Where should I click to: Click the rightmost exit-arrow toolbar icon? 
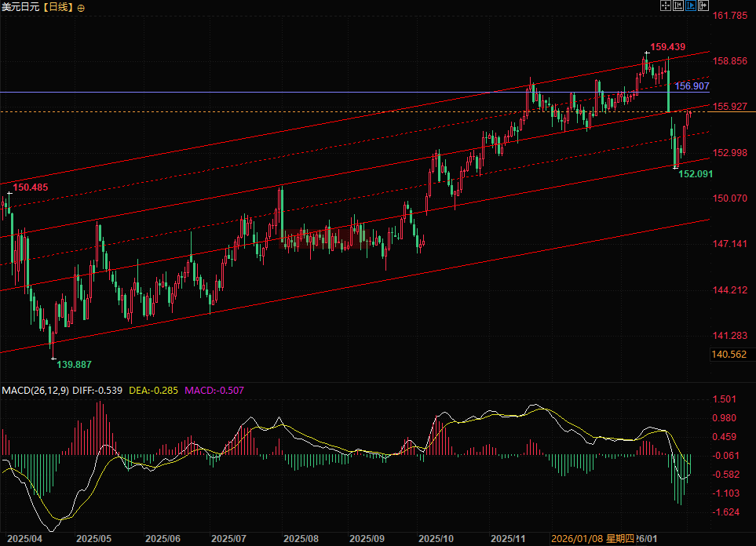703,5
